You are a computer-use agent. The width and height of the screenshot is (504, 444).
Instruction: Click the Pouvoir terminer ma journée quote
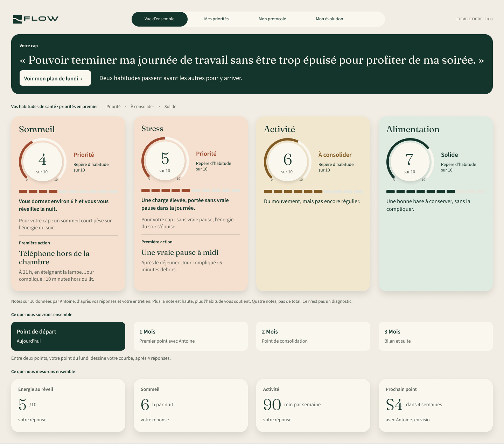coord(252,60)
